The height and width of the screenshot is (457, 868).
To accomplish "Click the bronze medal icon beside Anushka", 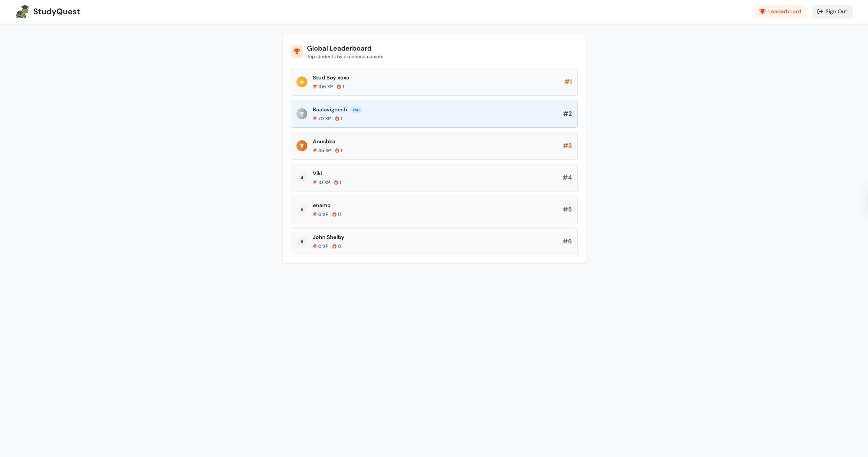I will pos(302,146).
